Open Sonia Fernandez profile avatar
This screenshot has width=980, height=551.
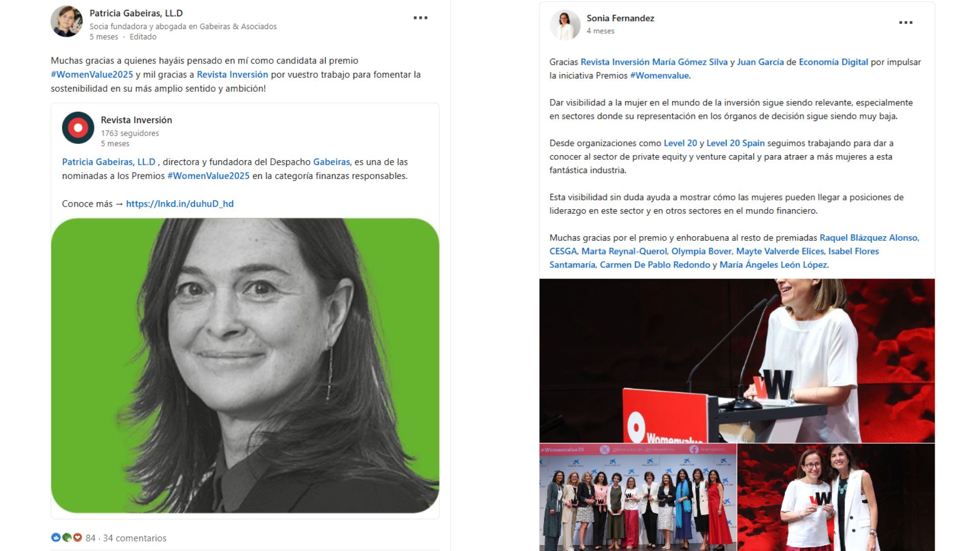click(565, 25)
